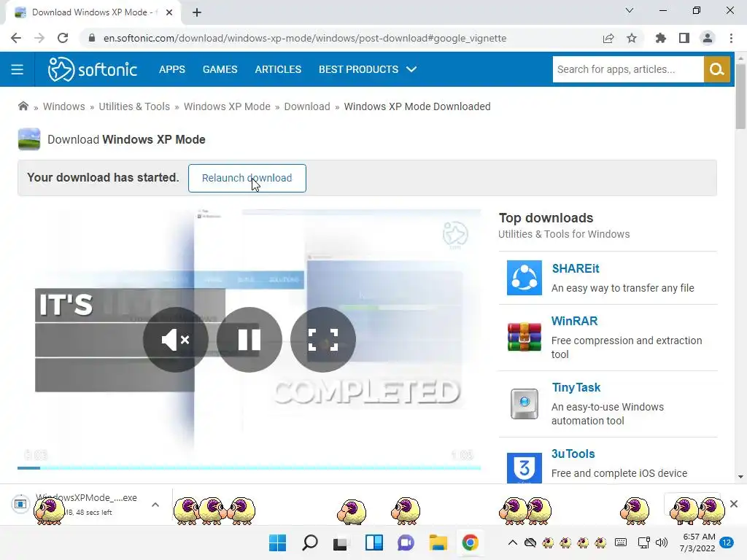Show hidden system tray icons
The width and height of the screenshot is (747, 560).
[x=513, y=542]
